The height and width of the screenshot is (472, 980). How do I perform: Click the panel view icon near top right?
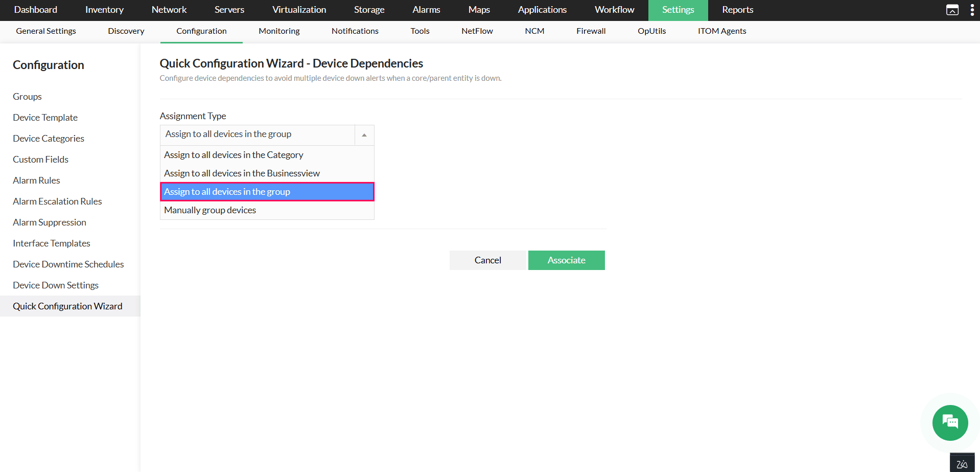pyautogui.click(x=952, y=10)
